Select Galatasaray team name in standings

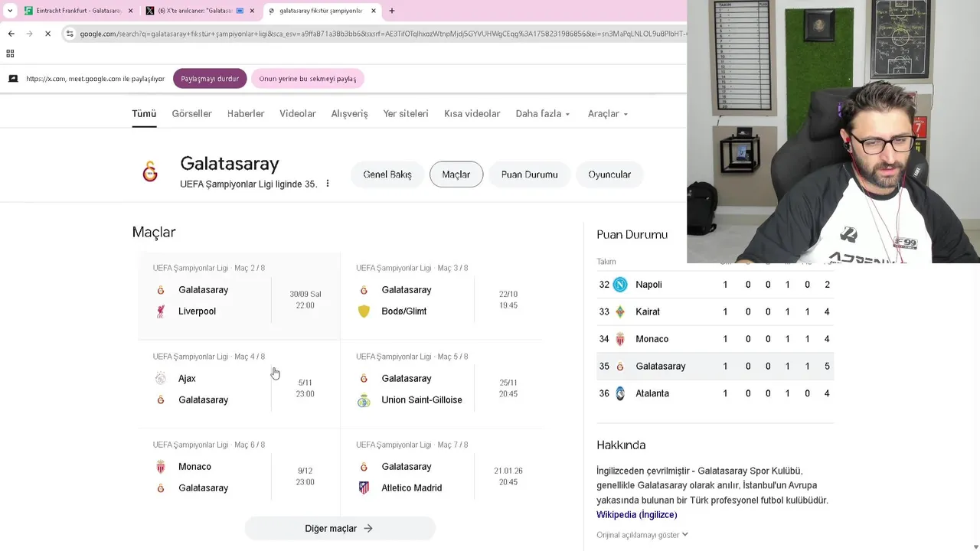click(x=660, y=367)
